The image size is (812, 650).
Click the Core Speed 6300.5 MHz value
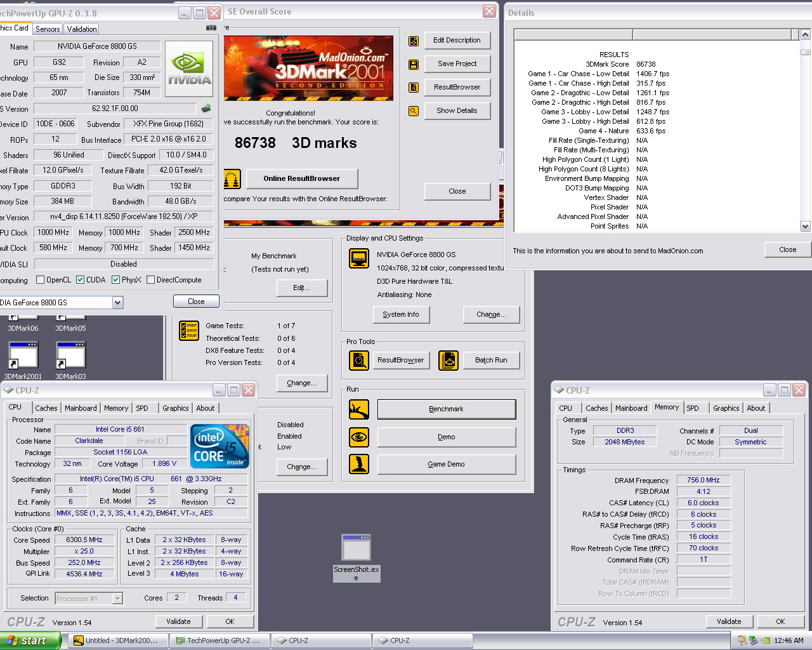click(84, 540)
